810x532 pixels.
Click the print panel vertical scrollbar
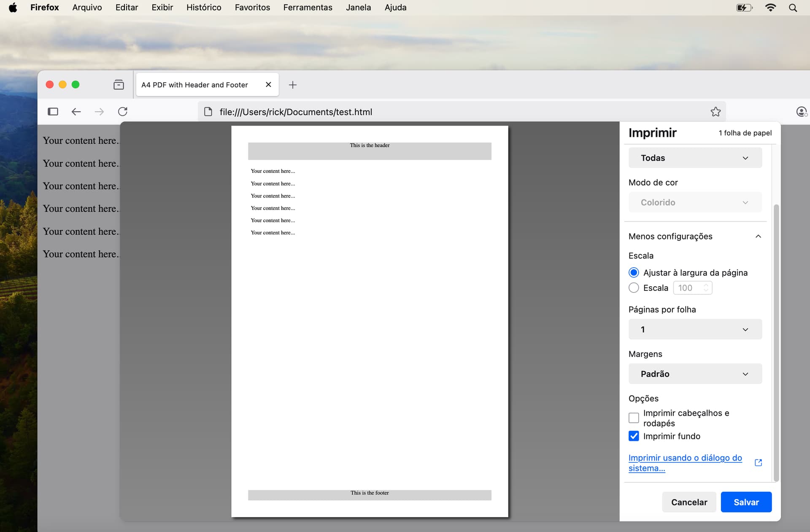776,341
